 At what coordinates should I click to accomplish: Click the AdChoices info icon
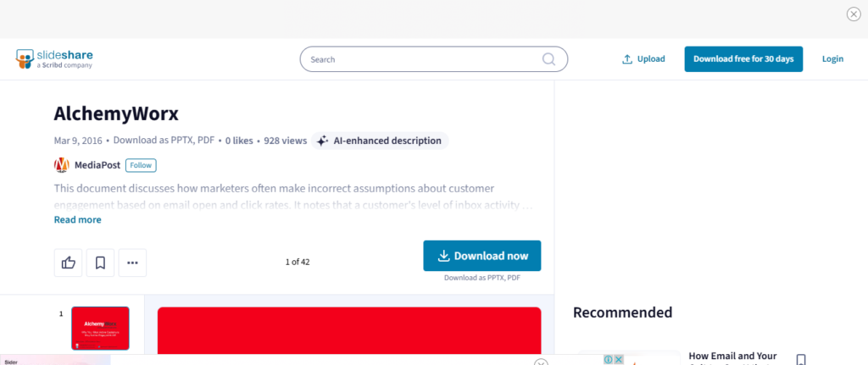coord(609,359)
